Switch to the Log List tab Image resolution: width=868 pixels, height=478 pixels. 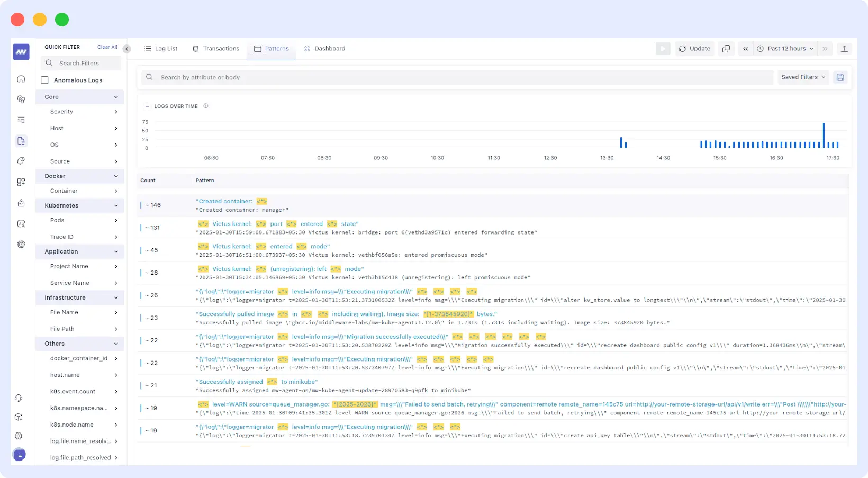point(161,49)
